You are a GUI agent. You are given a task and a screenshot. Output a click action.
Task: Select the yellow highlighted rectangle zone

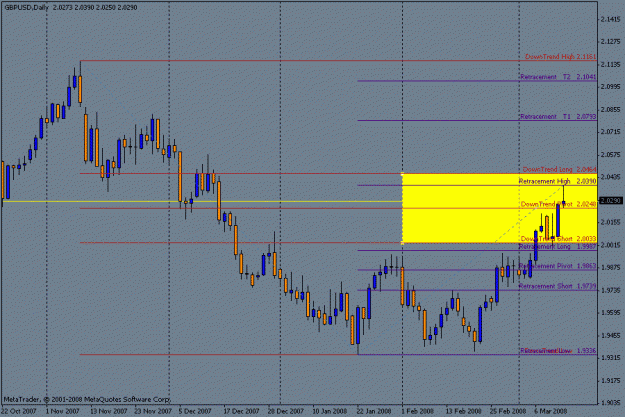499,208
